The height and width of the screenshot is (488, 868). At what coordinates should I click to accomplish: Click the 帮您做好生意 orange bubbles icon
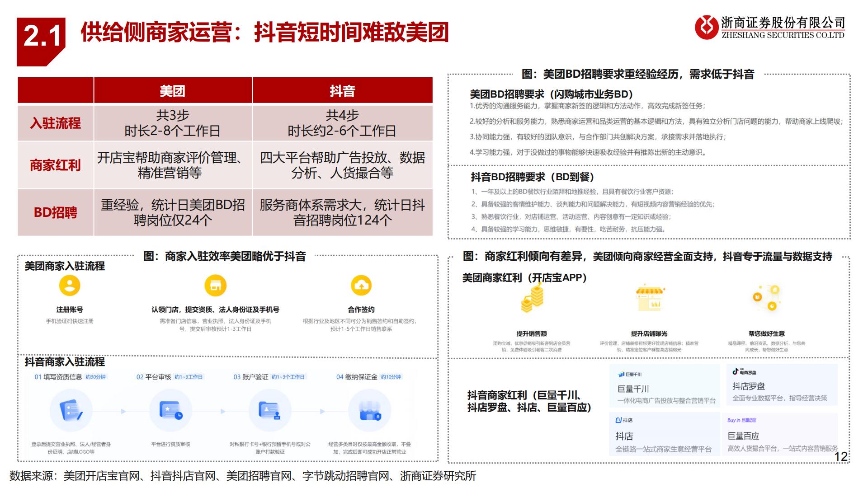[766, 297]
